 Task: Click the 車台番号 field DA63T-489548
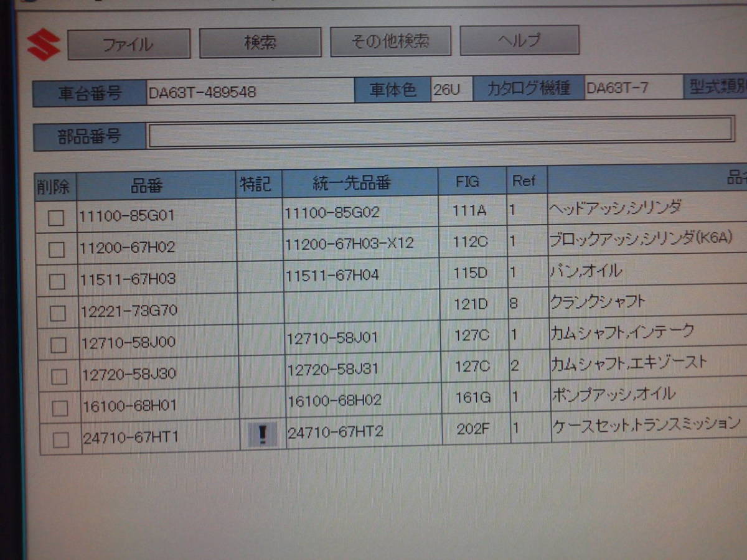point(250,92)
